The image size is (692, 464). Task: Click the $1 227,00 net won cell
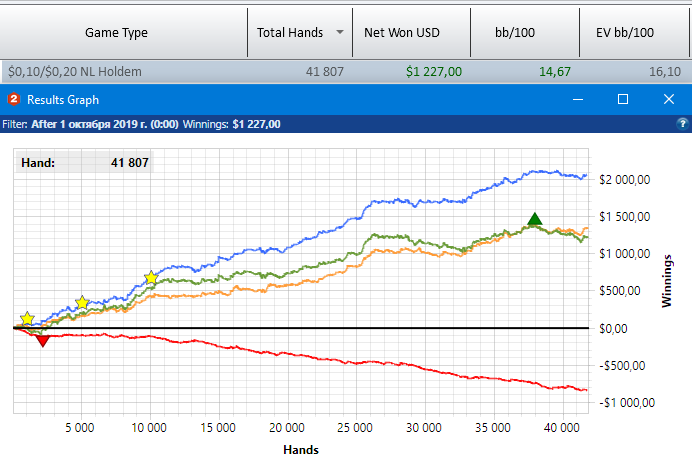[x=434, y=72]
